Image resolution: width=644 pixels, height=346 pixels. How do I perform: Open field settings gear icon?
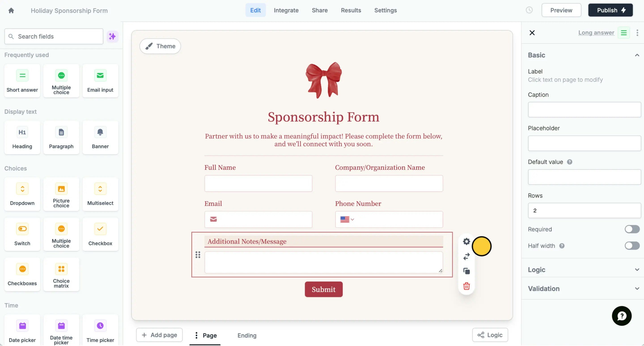pyautogui.click(x=466, y=241)
